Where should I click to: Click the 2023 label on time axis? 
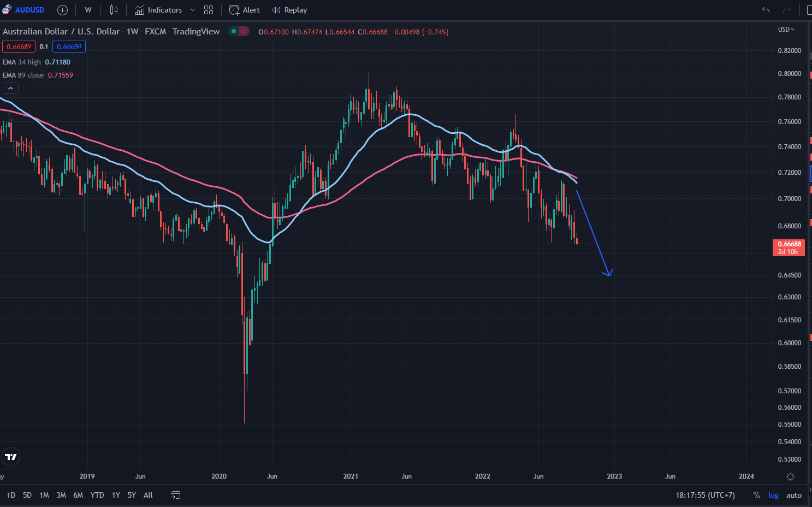[x=614, y=476]
